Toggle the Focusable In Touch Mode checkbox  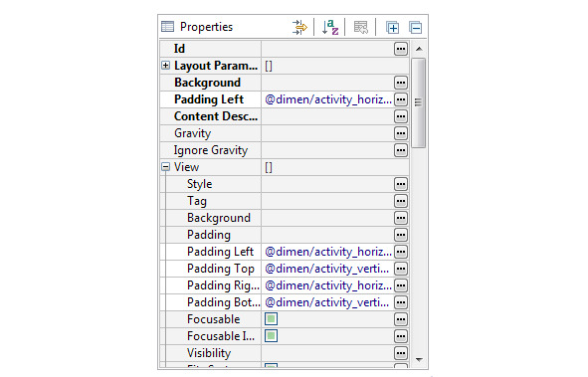click(x=272, y=336)
